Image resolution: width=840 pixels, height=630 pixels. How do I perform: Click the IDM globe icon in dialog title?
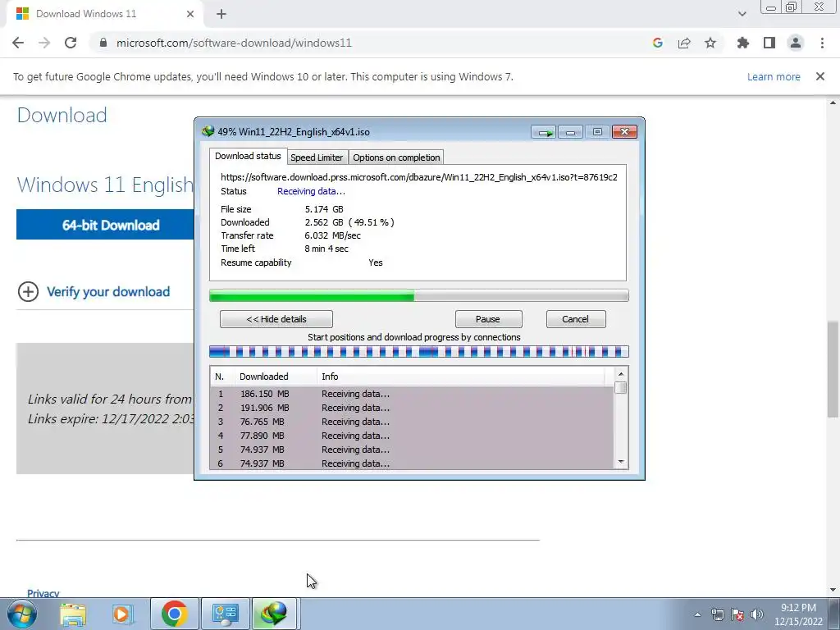point(208,131)
